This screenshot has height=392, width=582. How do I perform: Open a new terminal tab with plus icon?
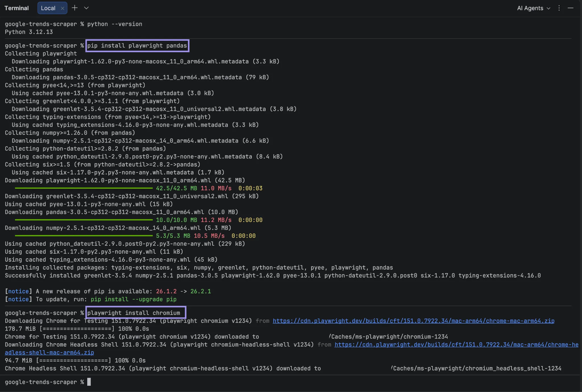pos(75,8)
